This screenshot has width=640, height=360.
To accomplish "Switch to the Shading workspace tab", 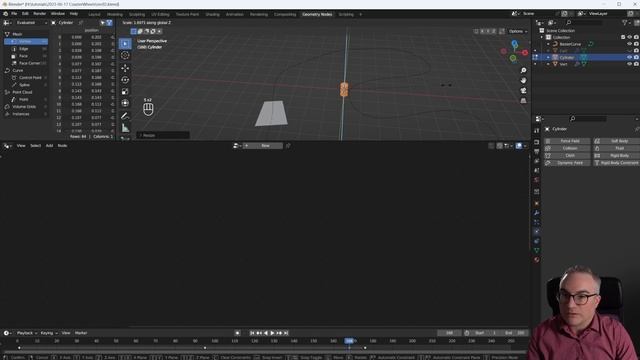I will (x=212, y=14).
